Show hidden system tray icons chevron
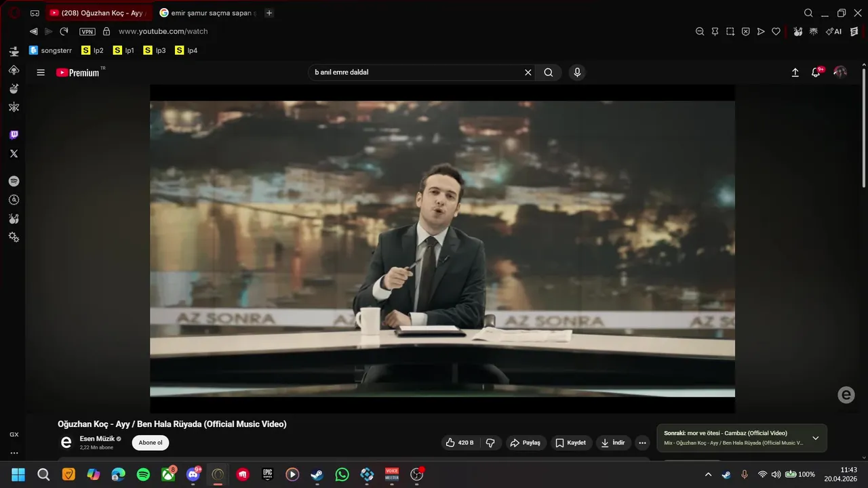The height and width of the screenshot is (488, 868). (709, 474)
